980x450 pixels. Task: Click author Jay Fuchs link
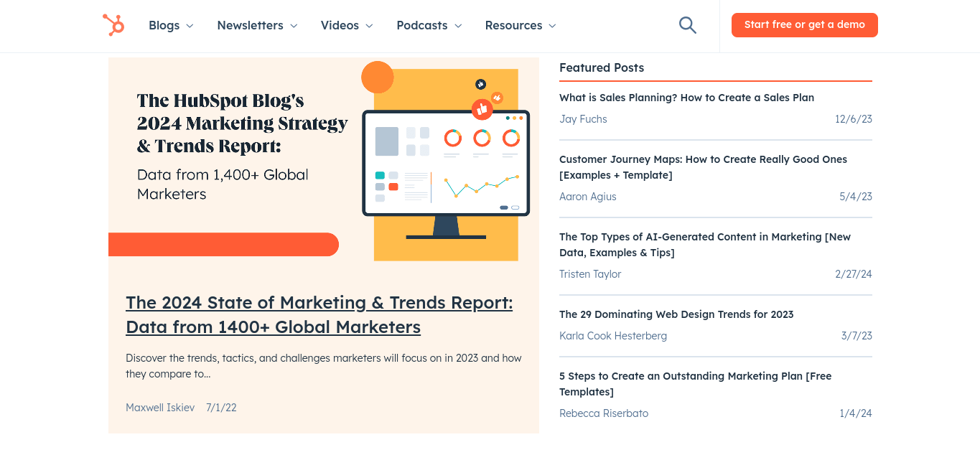(583, 118)
